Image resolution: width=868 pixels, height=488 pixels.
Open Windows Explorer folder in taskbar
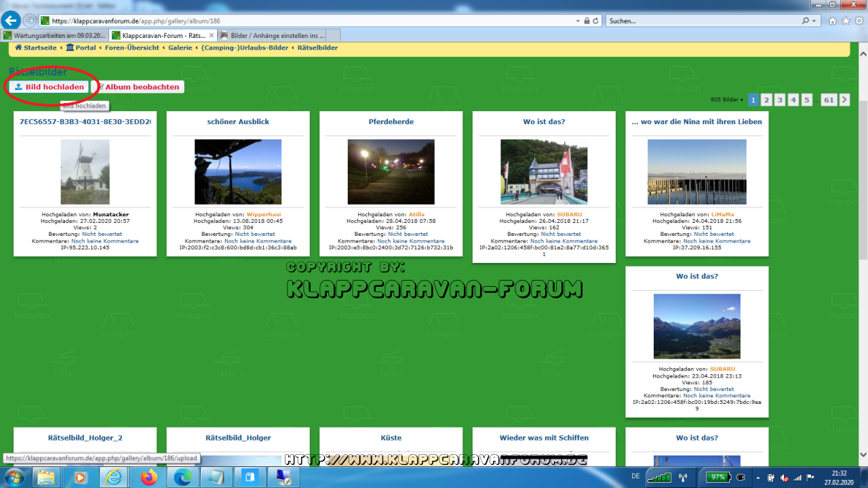click(x=47, y=477)
